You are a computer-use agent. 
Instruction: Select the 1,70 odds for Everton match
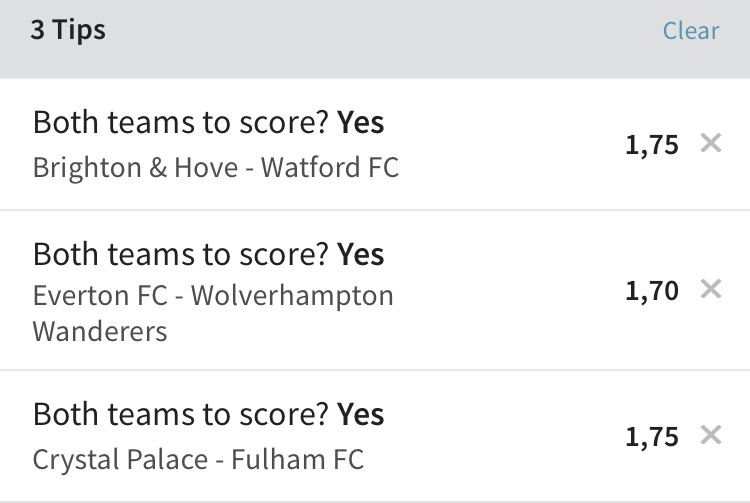pyautogui.click(x=652, y=291)
